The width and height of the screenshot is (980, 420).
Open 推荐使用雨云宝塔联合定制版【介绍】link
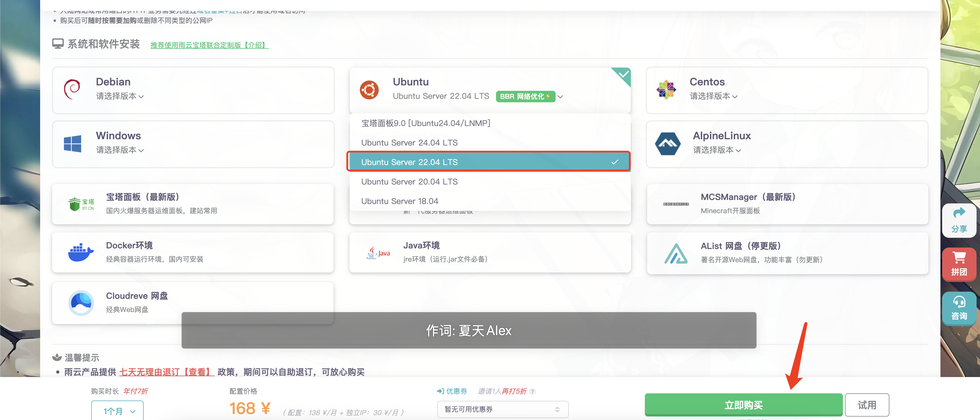coord(209,45)
